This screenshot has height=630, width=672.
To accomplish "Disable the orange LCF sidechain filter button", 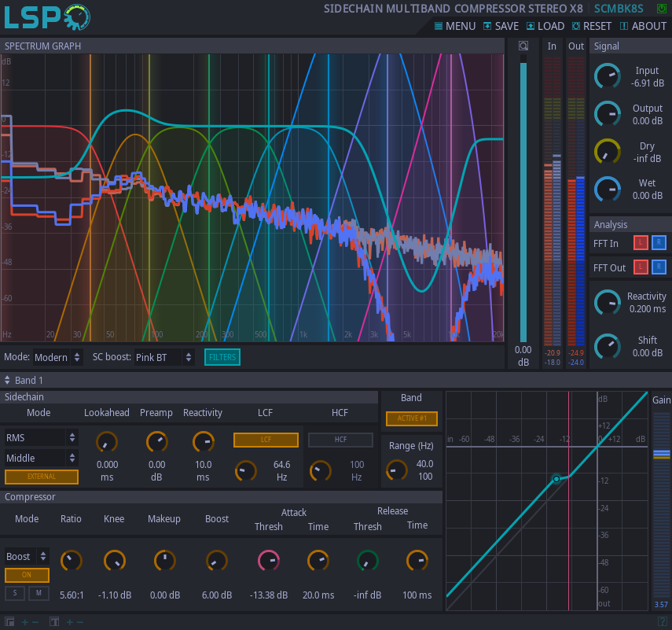I will (x=266, y=440).
